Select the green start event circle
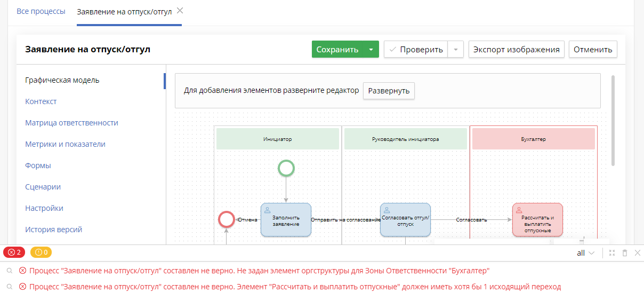The height and width of the screenshot is (300, 644). pyautogui.click(x=286, y=168)
